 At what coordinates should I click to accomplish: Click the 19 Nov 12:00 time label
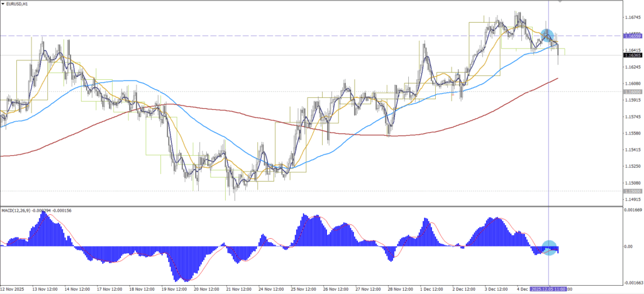(x=174, y=290)
